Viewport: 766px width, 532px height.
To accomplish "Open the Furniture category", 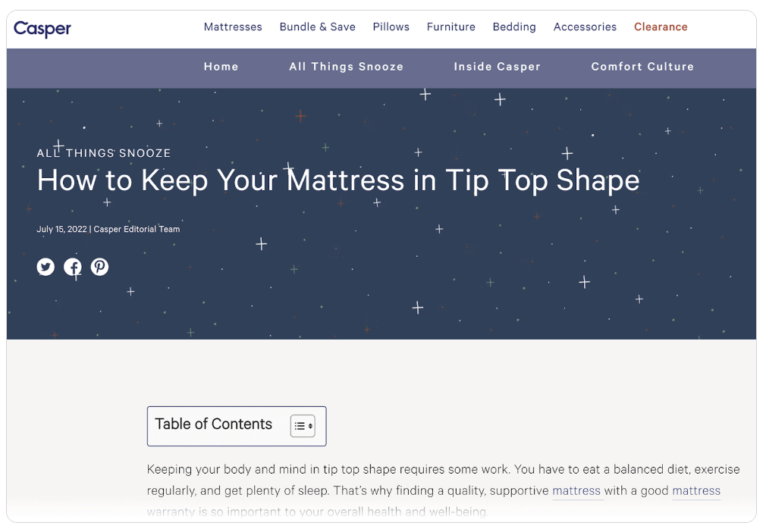I will [450, 27].
